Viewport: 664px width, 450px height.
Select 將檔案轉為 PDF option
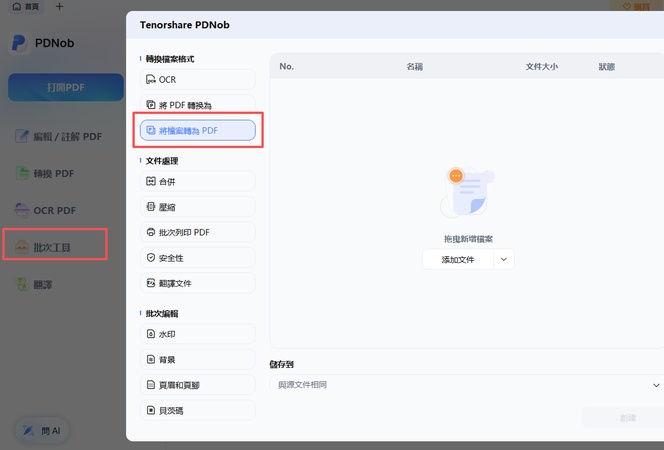198,130
